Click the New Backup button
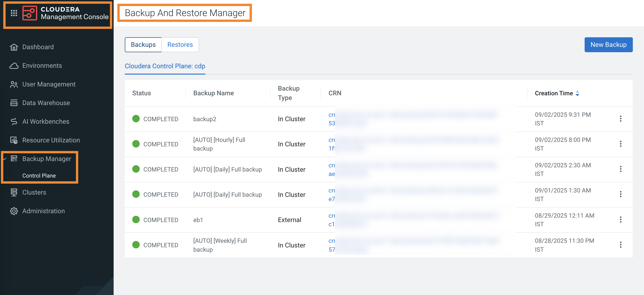The height and width of the screenshot is (295, 644). point(609,45)
